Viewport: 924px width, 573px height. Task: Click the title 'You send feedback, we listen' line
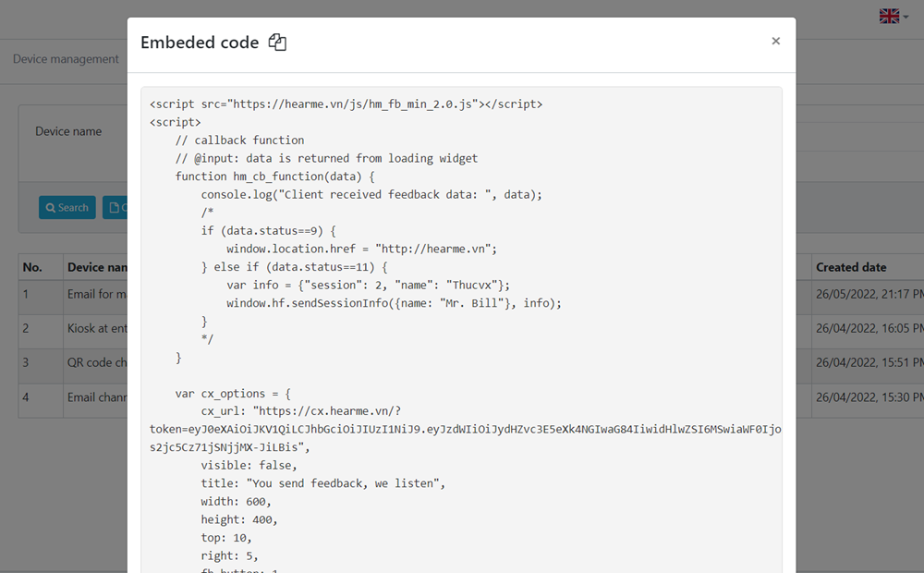tap(322, 483)
